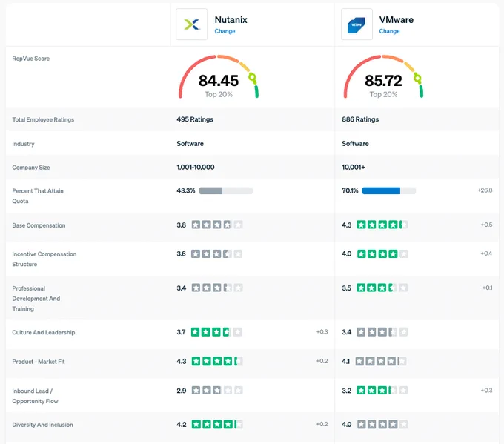Click the +0.5 Base Compensation difference
Screen dimensions: 504x444
(486, 225)
